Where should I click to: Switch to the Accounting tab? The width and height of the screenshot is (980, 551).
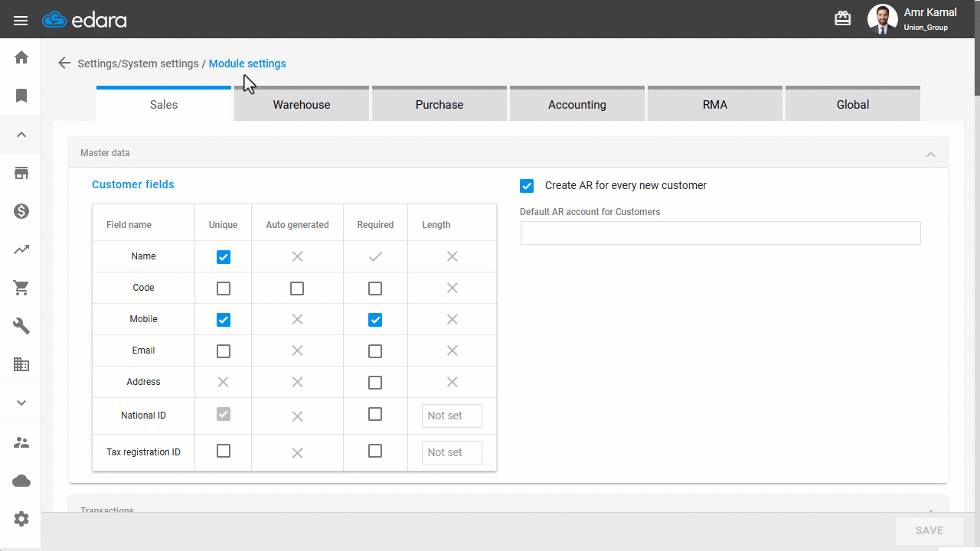[x=577, y=103]
